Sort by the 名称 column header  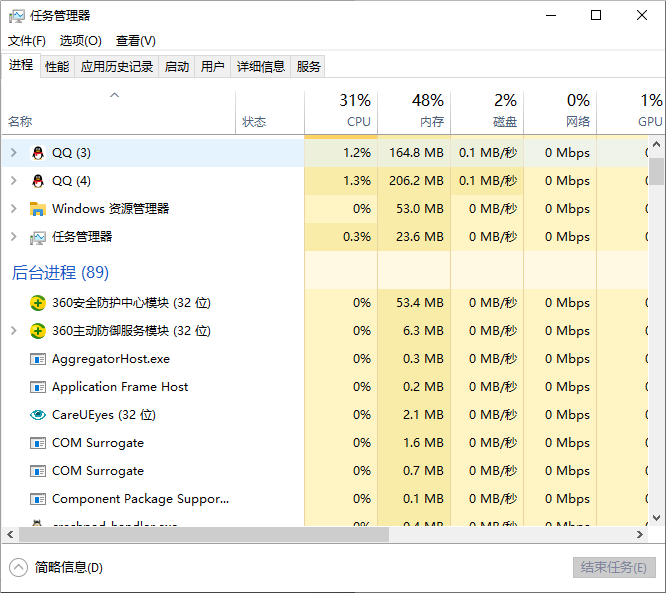point(118,113)
